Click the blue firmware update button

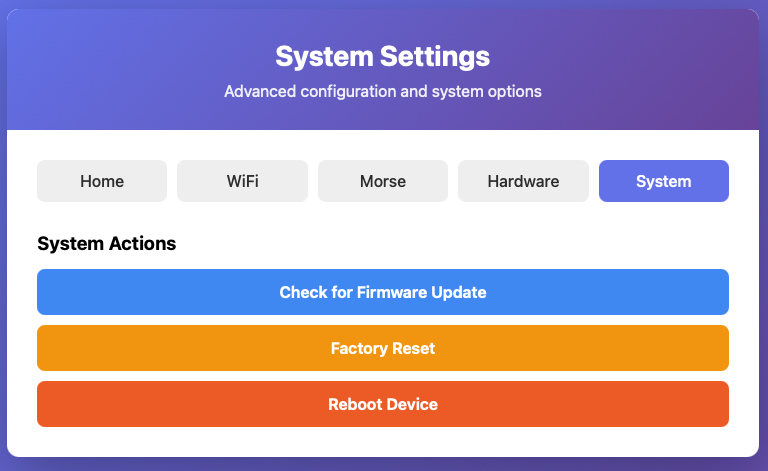(383, 292)
